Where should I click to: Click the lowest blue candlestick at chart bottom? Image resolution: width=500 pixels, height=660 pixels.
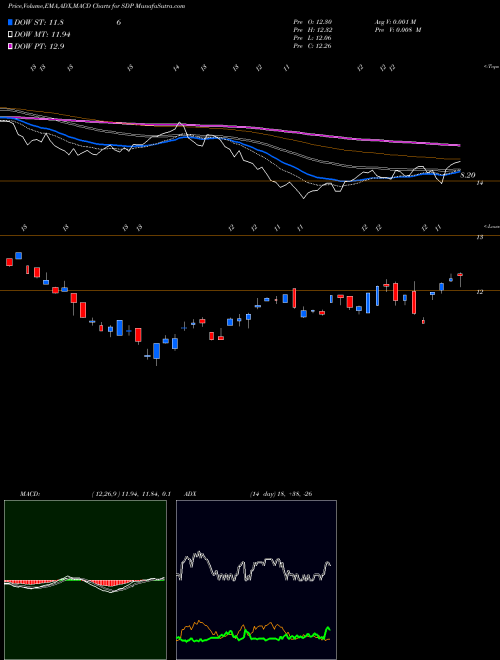(157, 351)
